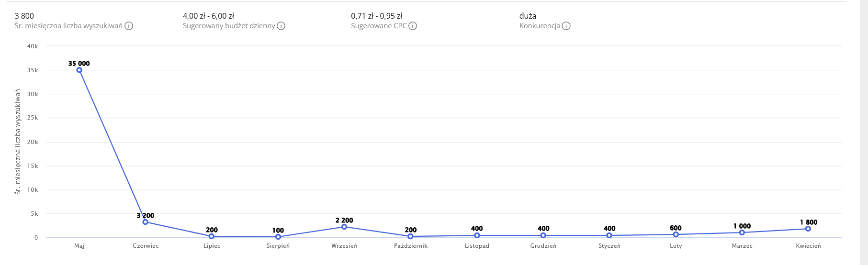Select the Listopad data point marker
This screenshot has width=868, height=265.
coord(477,235)
